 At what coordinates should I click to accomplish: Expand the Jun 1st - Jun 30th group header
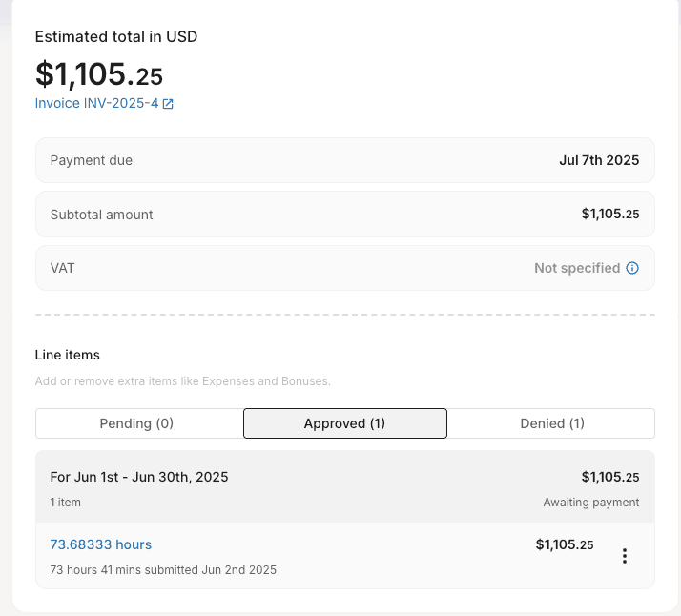345,486
